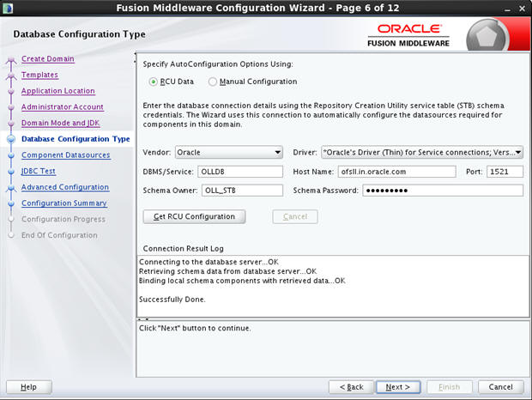Screen dimensions: 532x400
Task: Select the Database Configuration Type step
Action: pos(76,139)
